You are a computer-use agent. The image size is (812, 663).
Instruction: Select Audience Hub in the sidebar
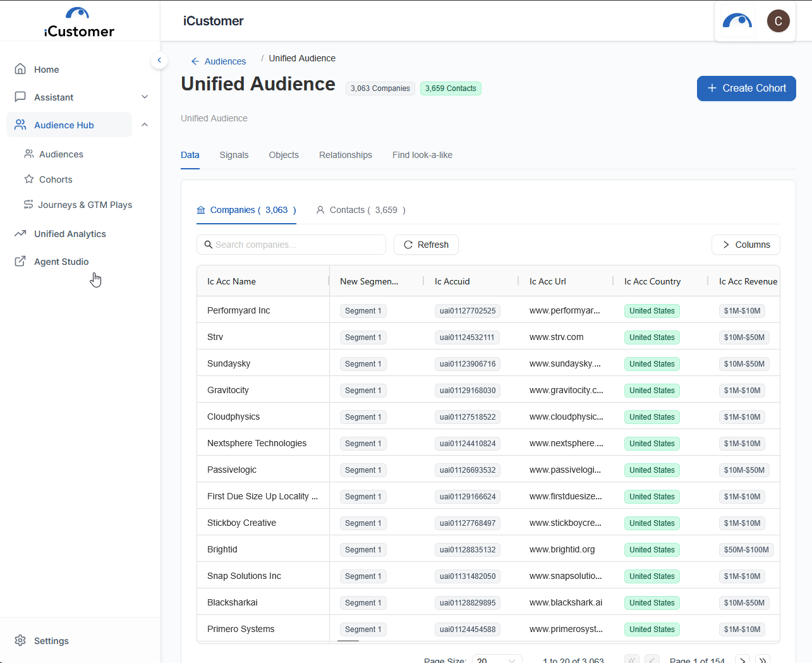point(69,125)
